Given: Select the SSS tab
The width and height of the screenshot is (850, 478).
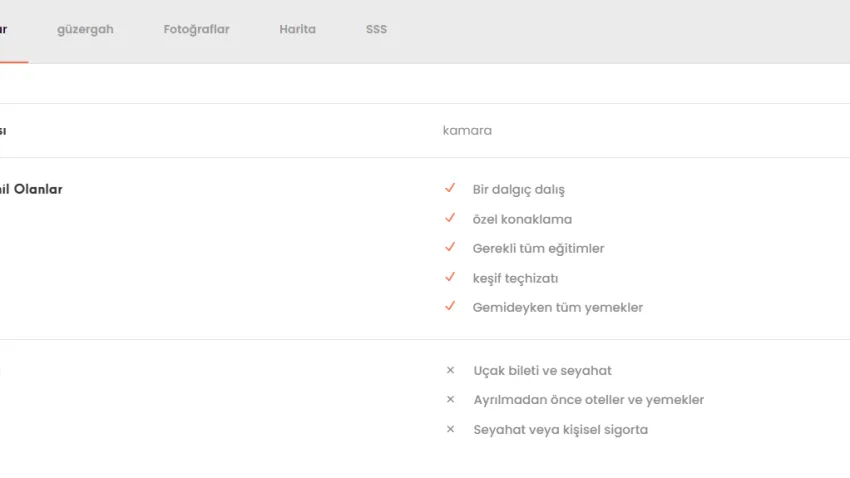Looking at the screenshot, I should [x=376, y=29].
